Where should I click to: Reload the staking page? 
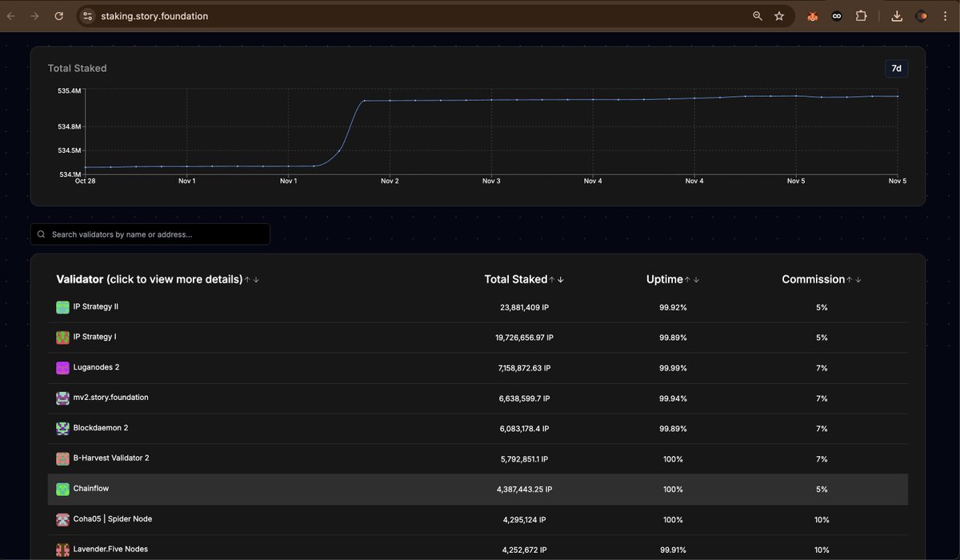click(x=58, y=15)
